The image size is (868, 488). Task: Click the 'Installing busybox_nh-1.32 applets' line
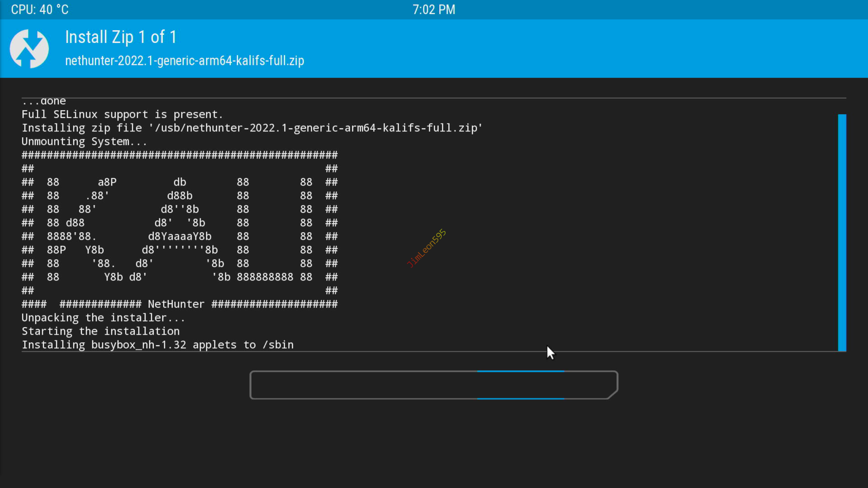pos(158,345)
